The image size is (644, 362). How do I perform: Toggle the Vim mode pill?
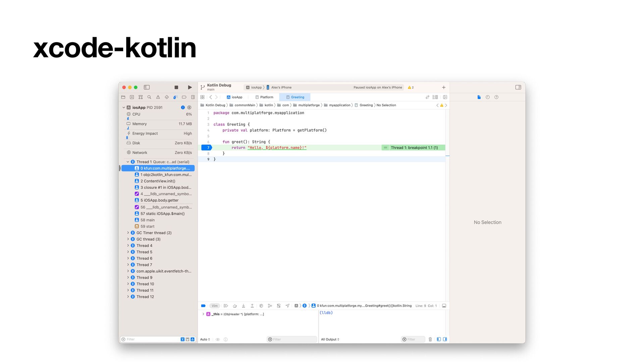click(x=215, y=306)
